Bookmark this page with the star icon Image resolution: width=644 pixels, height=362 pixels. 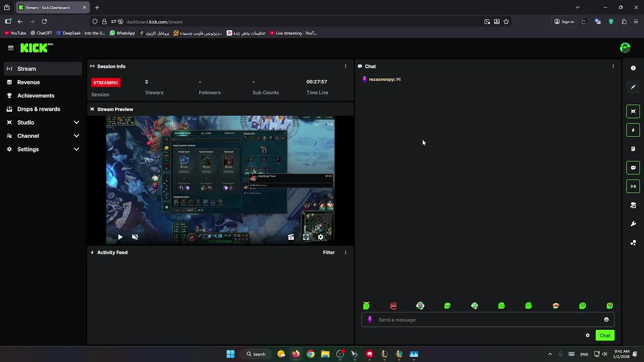(506, 22)
